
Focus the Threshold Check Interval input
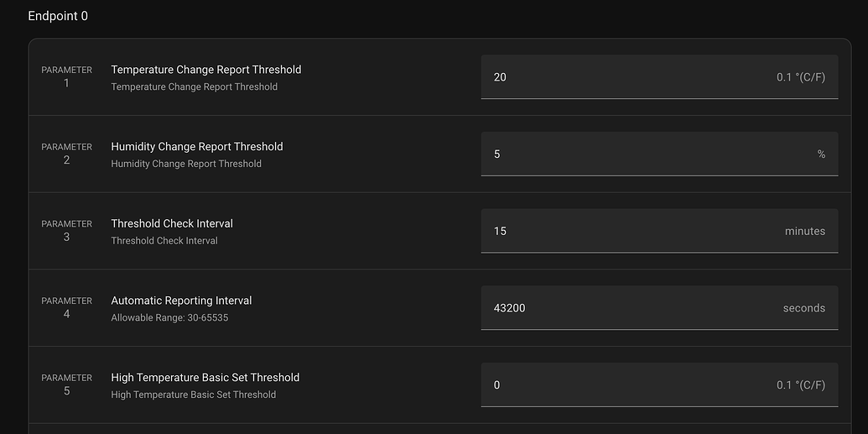pyautogui.click(x=629, y=231)
